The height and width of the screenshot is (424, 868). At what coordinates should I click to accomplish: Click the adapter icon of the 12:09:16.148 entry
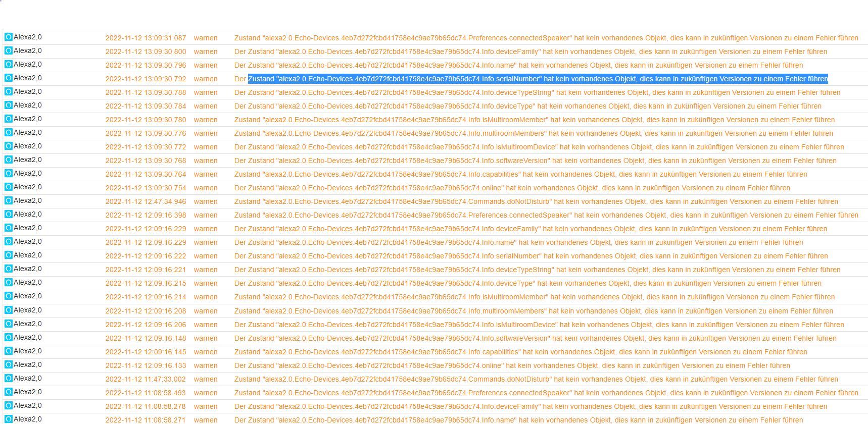coord(9,337)
